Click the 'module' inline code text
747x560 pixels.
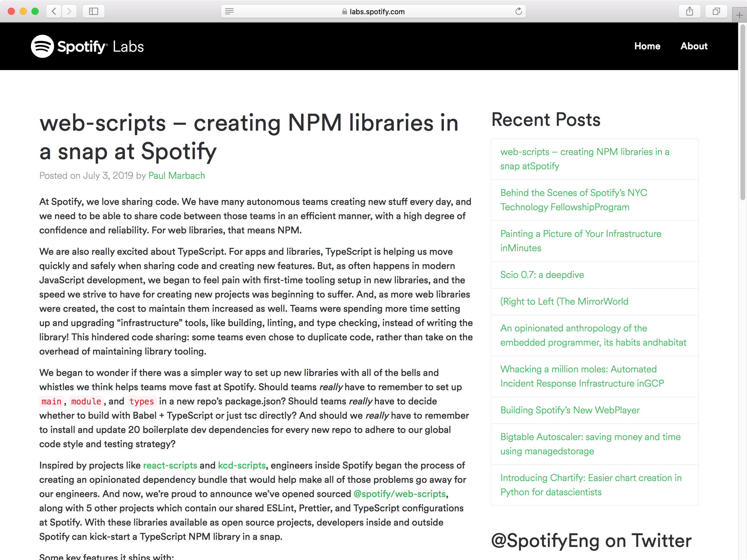tap(86, 401)
